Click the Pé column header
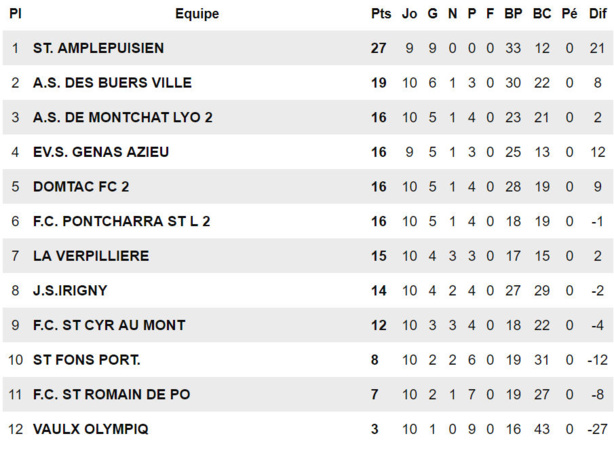Screen dimensions: 614x453 (x=569, y=14)
